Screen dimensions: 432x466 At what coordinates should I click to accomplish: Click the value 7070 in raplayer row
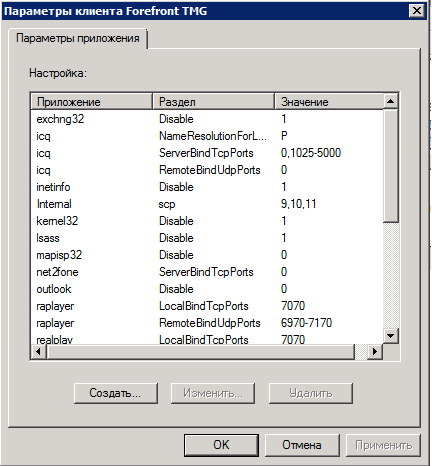tap(293, 306)
